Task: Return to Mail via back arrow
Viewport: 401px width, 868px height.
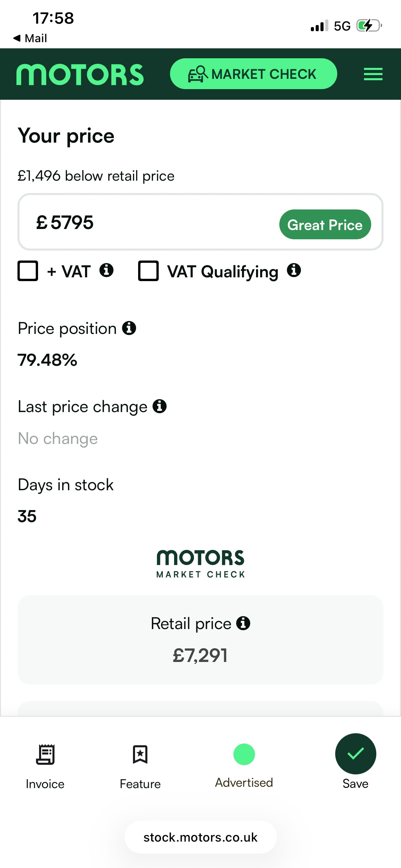Action: [x=30, y=38]
